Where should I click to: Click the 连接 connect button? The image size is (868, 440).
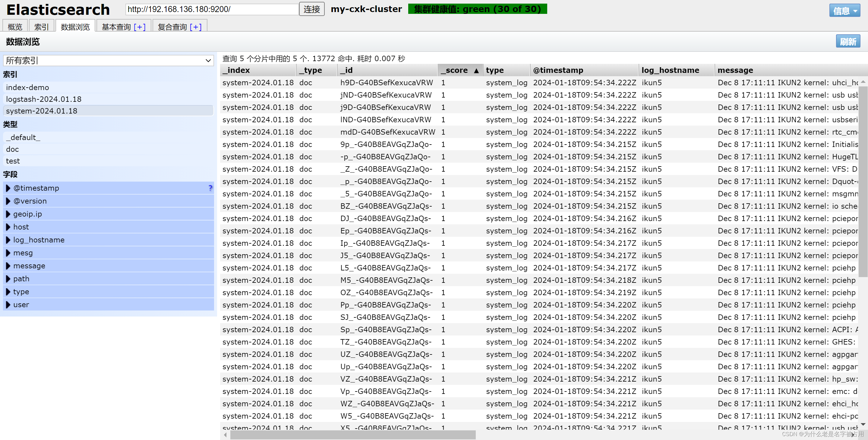click(312, 9)
